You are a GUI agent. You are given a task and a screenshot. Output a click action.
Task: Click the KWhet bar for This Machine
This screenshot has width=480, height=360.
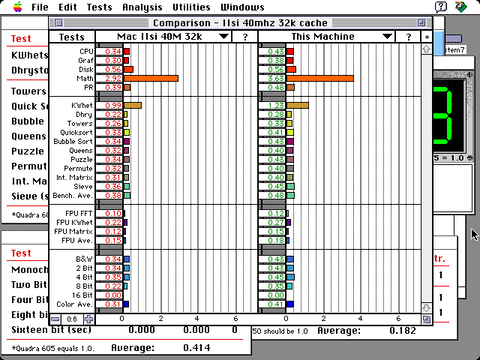click(298, 105)
